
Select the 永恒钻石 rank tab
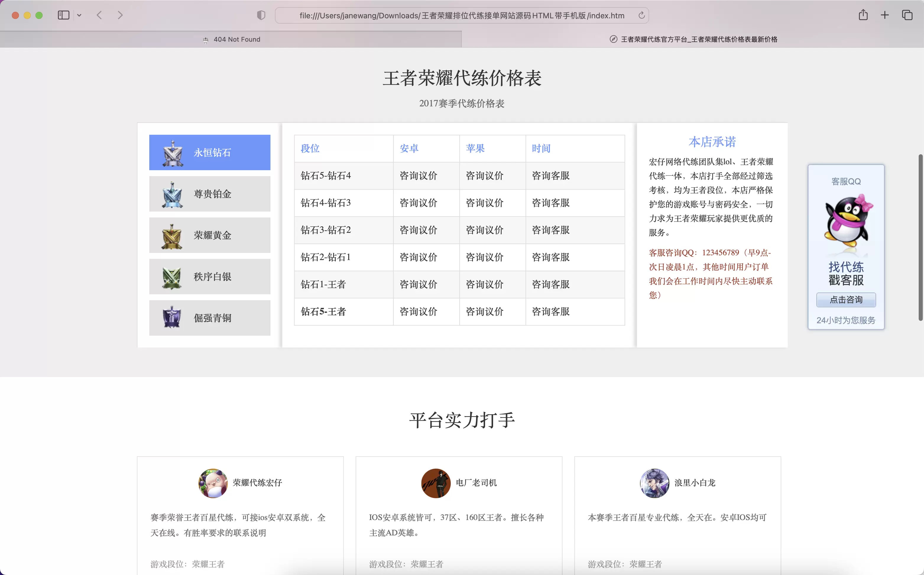click(210, 152)
